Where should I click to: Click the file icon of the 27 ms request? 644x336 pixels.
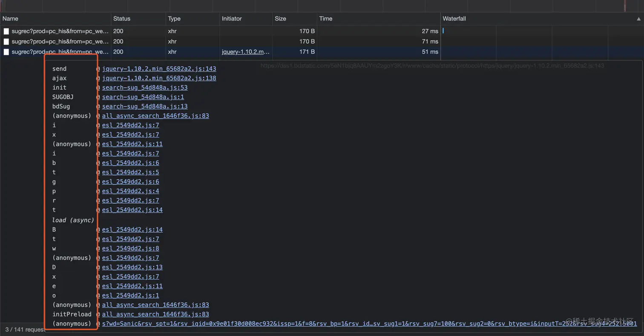pos(6,31)
